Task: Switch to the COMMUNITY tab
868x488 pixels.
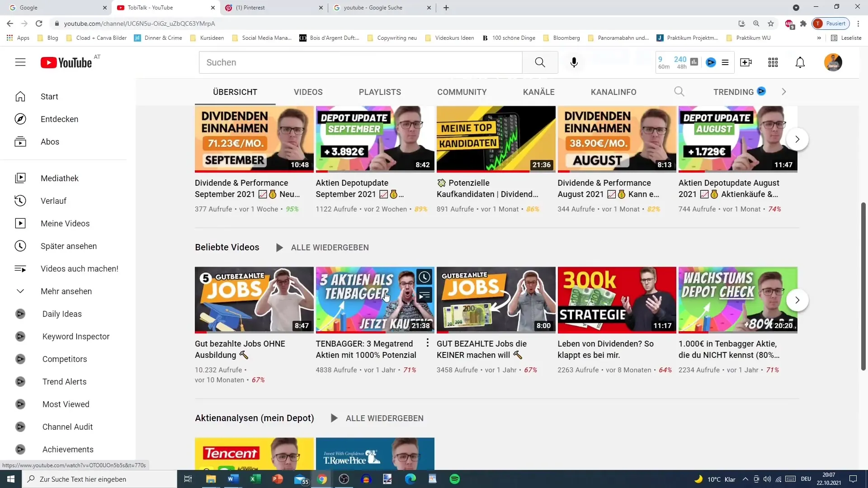Action: coord(462,92)
